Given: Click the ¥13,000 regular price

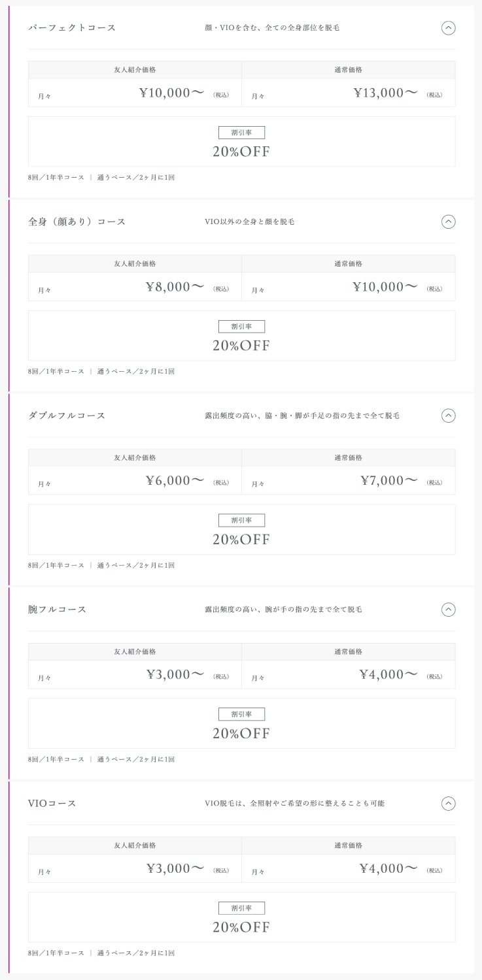Looking at the screenshot, I should coord(385,93).
